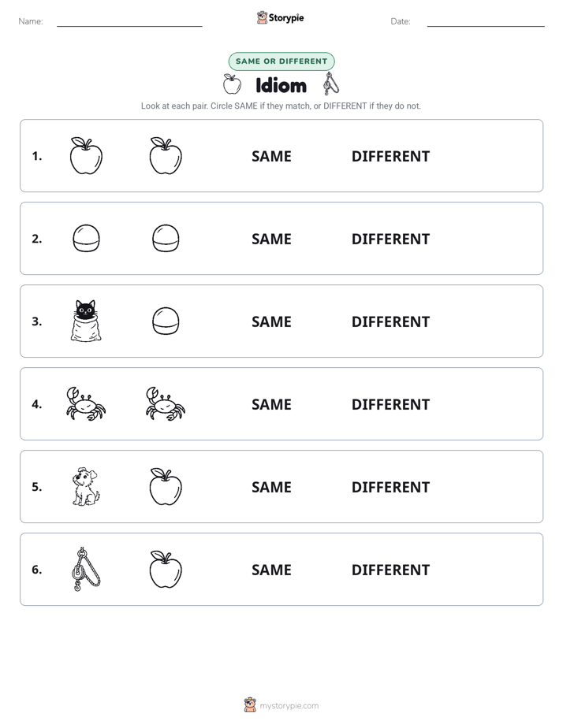Select DIFFERENT for row 6

pyautogui.click(x=390, y=570)
